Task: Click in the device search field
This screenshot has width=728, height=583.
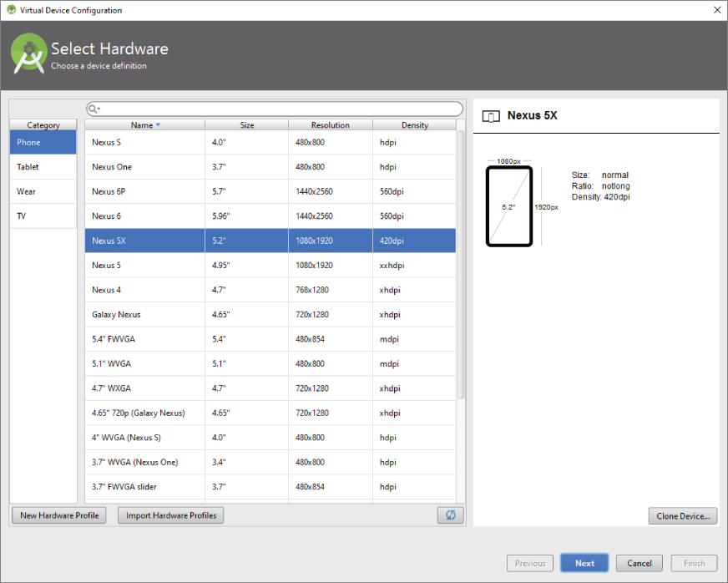Action: (280, 109)
